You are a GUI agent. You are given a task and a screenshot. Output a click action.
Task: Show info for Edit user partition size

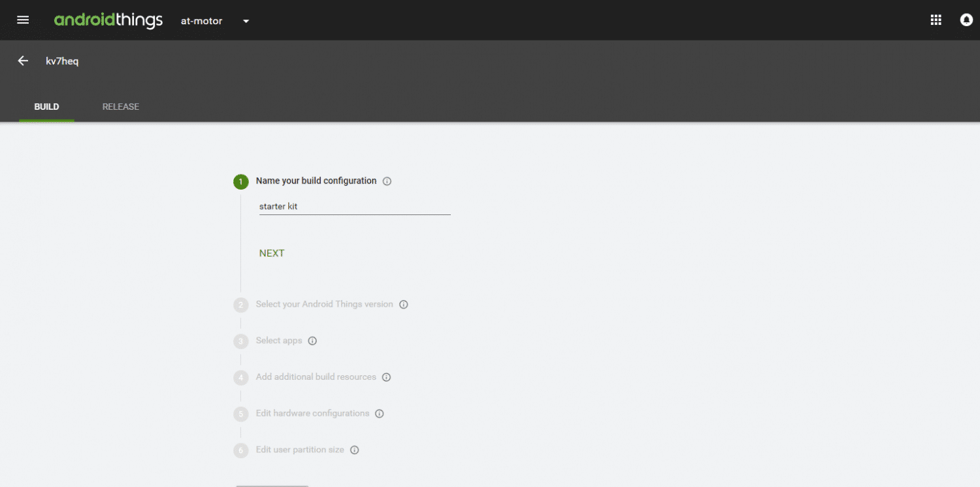coord(354,450)
